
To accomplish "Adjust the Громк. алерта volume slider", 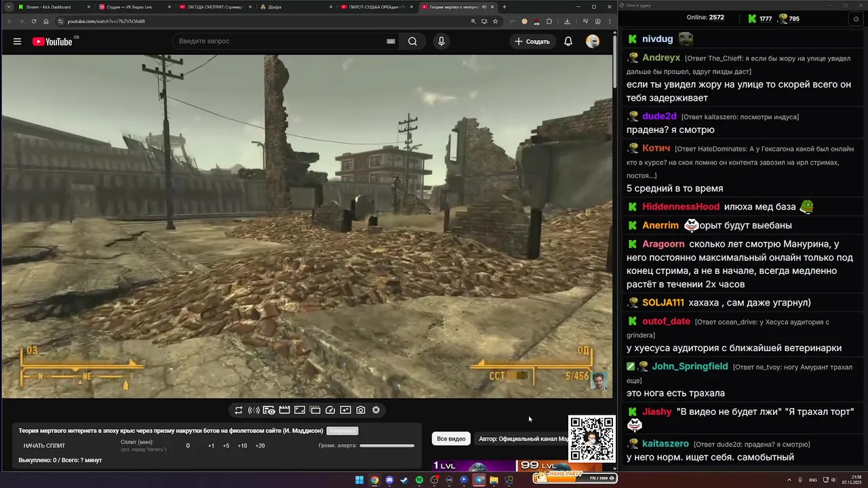I will [387, 446].
